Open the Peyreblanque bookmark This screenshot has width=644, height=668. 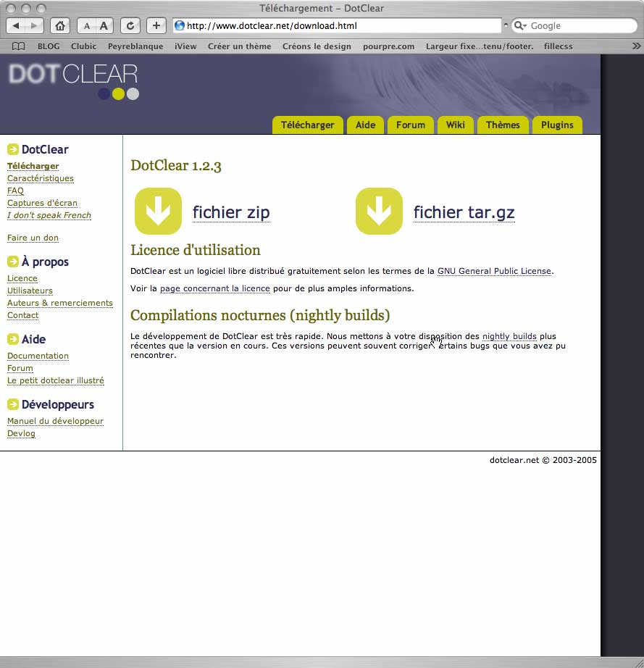click(135, 46)
